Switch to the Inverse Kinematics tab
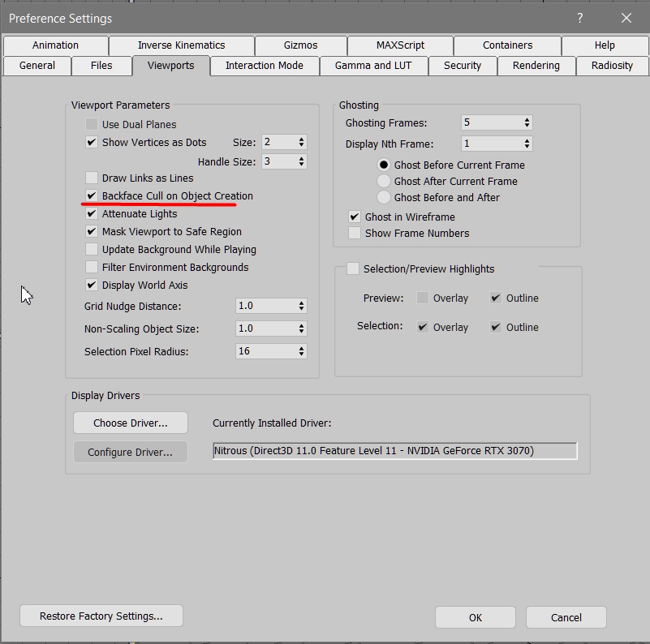 182,45
